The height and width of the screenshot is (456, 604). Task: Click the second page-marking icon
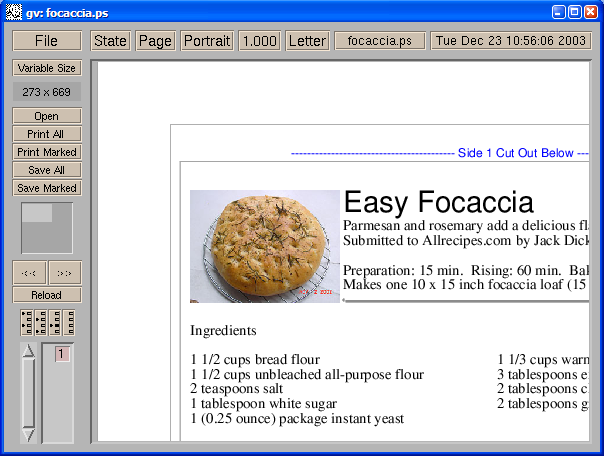pos(40,322)
